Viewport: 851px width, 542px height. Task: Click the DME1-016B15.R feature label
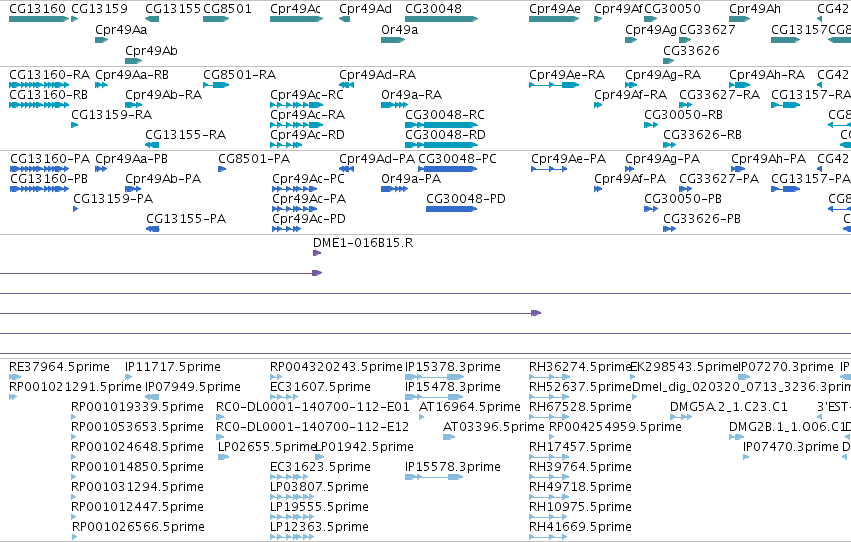click(x=363, y=243)
